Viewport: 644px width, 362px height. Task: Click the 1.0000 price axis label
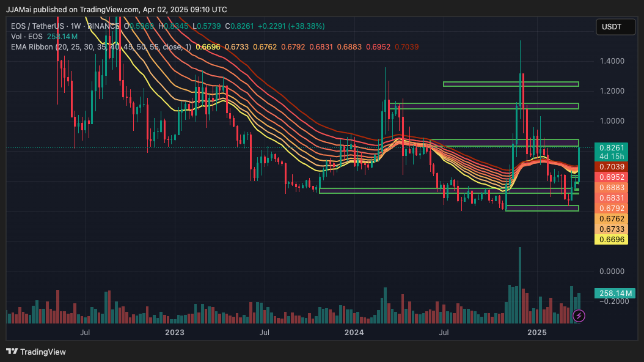point(612,121)
